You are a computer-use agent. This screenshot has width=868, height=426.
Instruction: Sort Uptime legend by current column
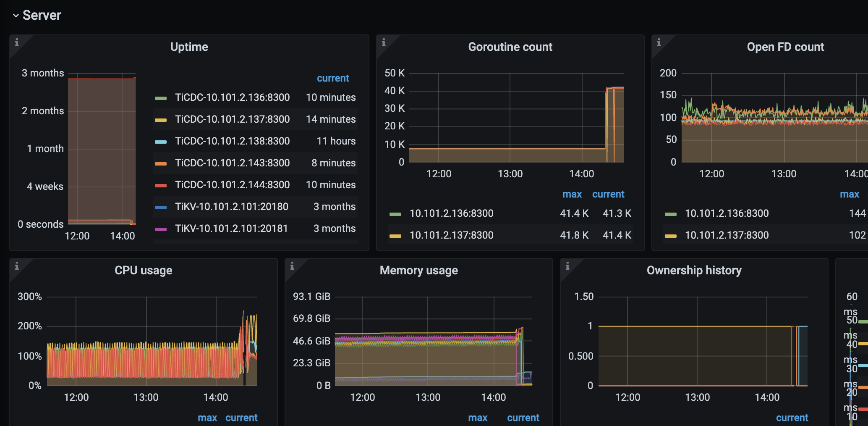tap(332, 78)
